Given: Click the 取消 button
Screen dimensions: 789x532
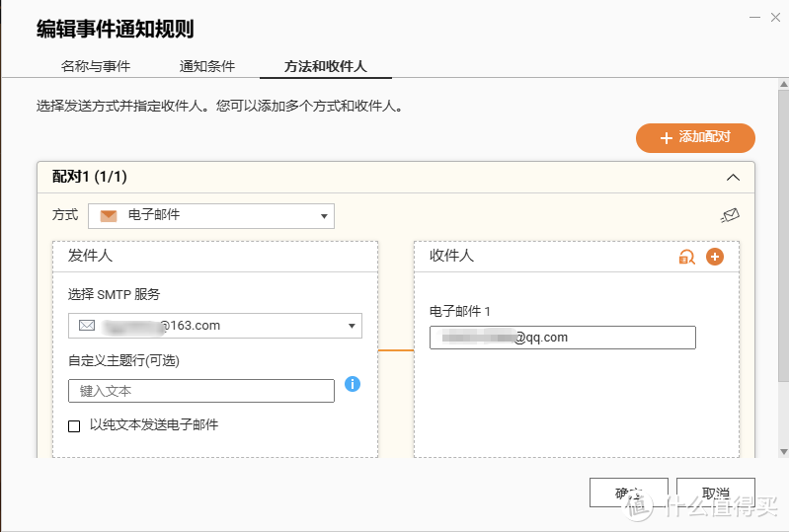Looking at the screenshot, I should click(x=715, y=493).
